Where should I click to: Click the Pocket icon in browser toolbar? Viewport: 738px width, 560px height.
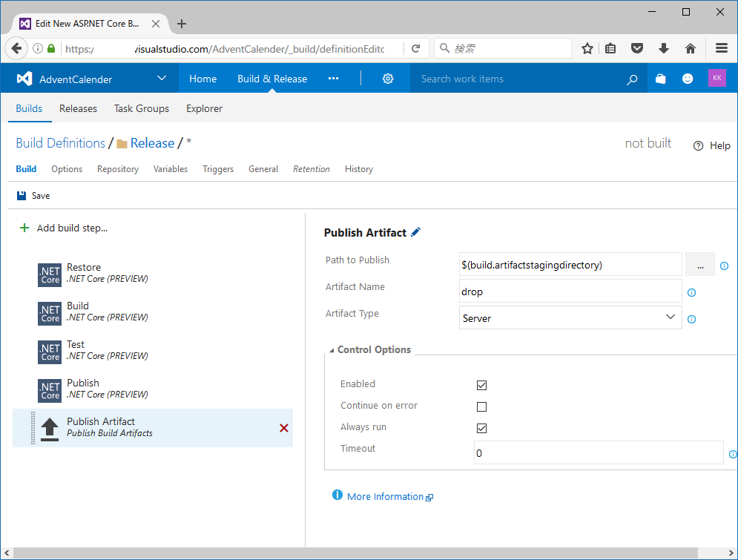[637, 48]
